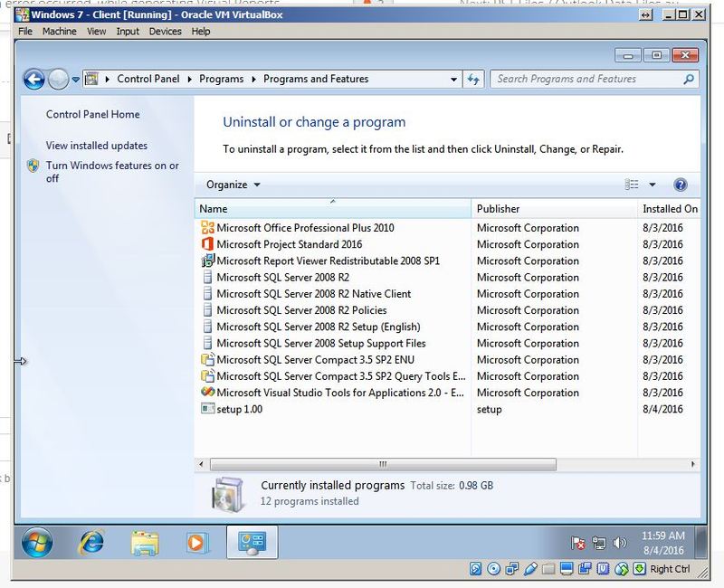Sort the list by Publisher column
This screenshot has width=724, height=588.
pyautogui.click(x=554, y=209)
